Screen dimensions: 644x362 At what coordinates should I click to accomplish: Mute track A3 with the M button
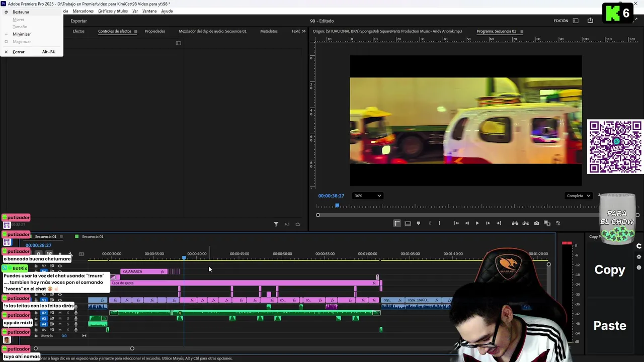pyautogui.click(x=60, y=318)
